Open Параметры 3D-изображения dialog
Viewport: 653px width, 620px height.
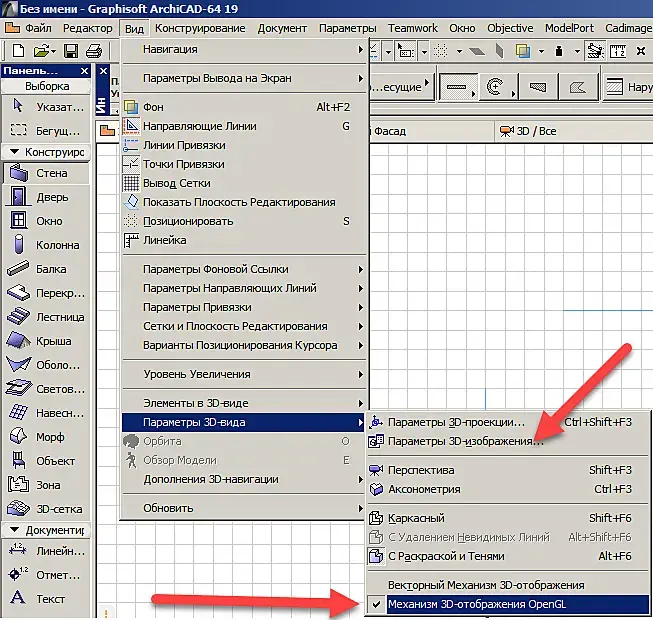coord(508,441)
